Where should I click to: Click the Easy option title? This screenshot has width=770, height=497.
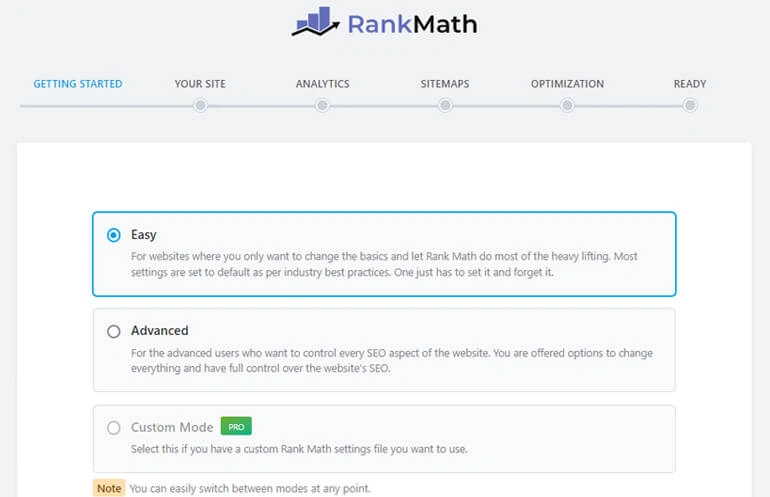click(143, 235)
